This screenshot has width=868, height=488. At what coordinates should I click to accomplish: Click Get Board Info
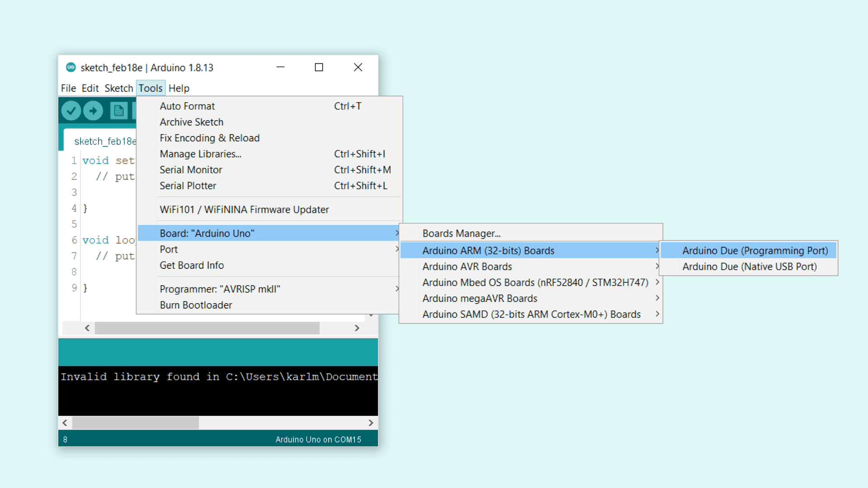192,265
